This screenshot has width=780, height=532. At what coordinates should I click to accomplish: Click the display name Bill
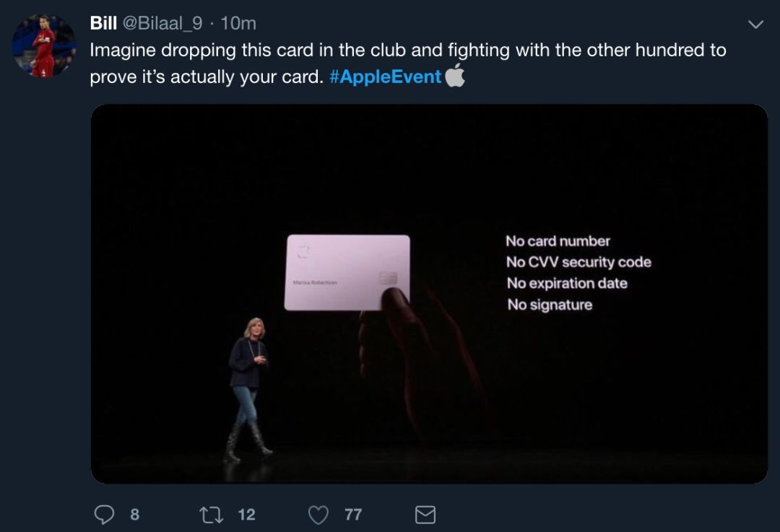pos(103,23)
